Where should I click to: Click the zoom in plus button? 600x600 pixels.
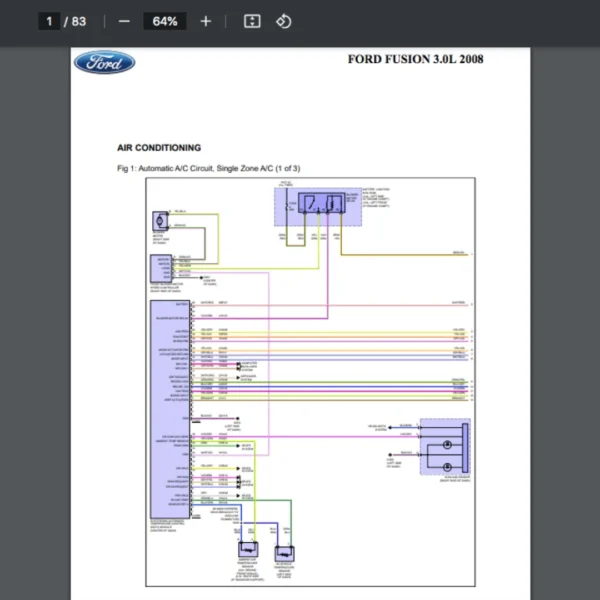pos(206,21)
